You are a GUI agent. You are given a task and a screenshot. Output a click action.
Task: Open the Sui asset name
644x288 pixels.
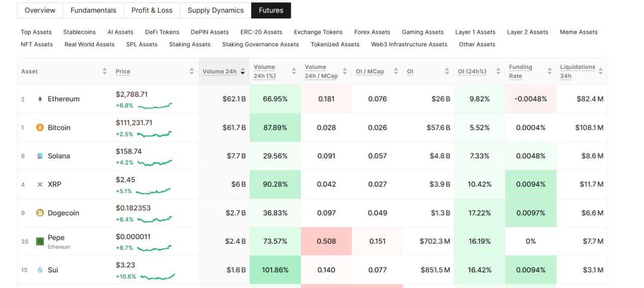pyautogui.click(x=53, y=270)
